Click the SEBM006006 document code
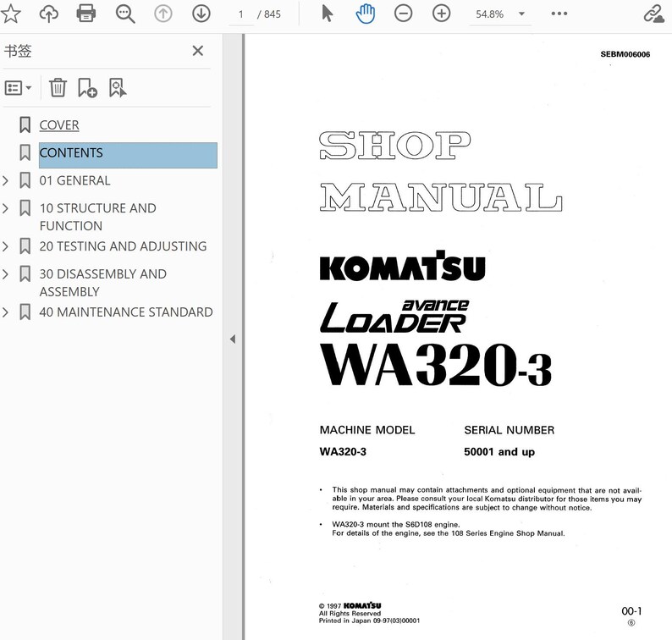The height and width of the screenshot is (640, 672). tap(625, 54)
